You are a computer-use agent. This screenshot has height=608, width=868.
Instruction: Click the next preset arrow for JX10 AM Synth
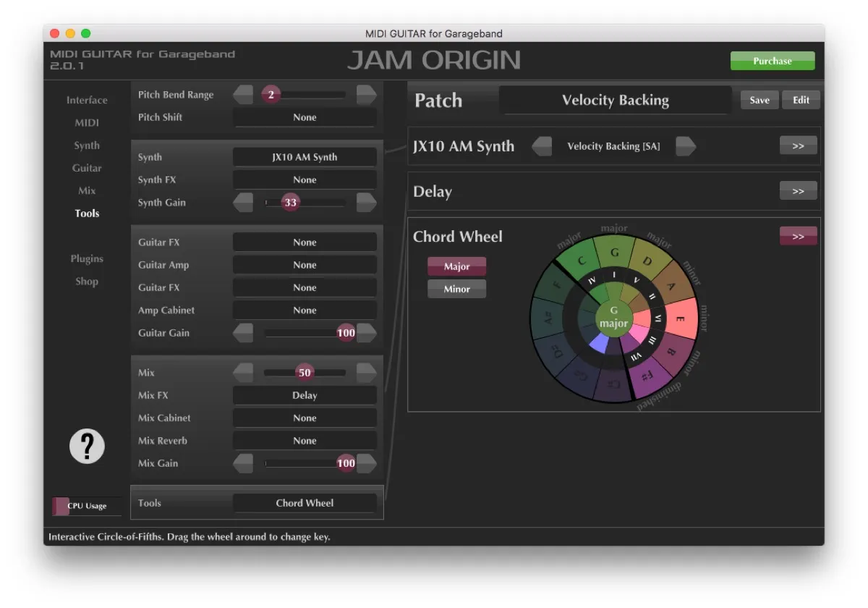coord(686,145)
